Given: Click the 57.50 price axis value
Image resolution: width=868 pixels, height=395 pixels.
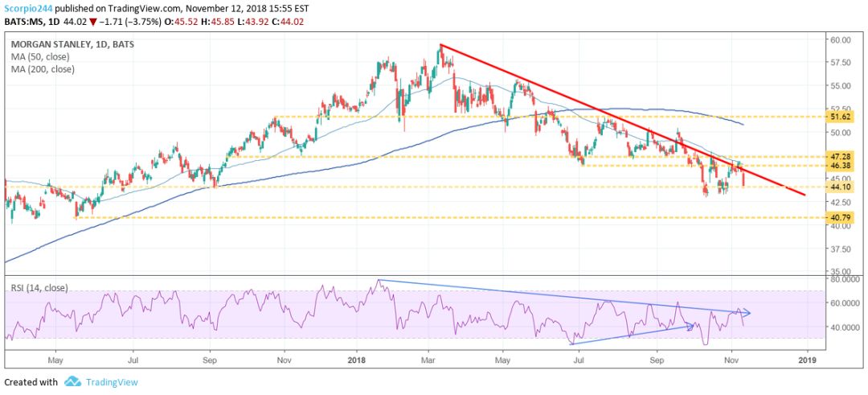Looking at the screenshot, I should [842, 63].
